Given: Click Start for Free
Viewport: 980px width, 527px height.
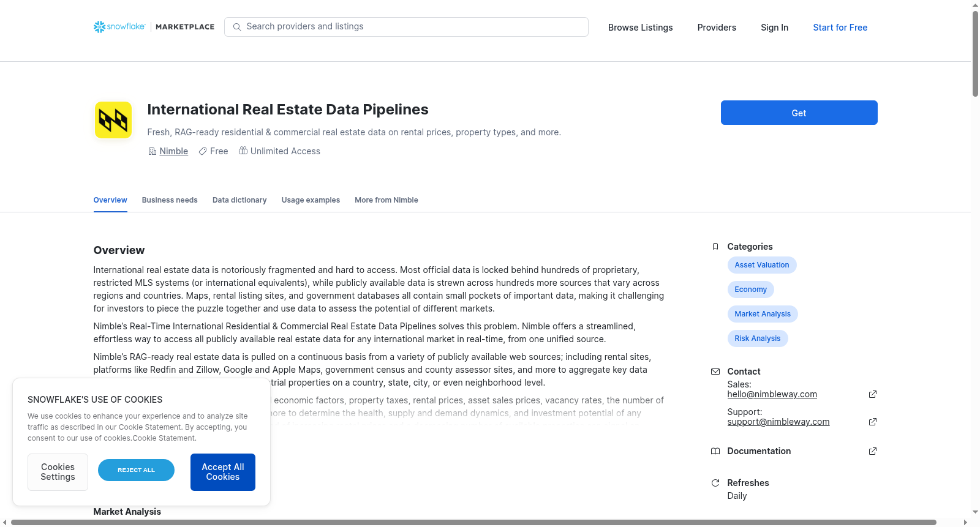Looking at the screenshot, I should tap(840, 28).
